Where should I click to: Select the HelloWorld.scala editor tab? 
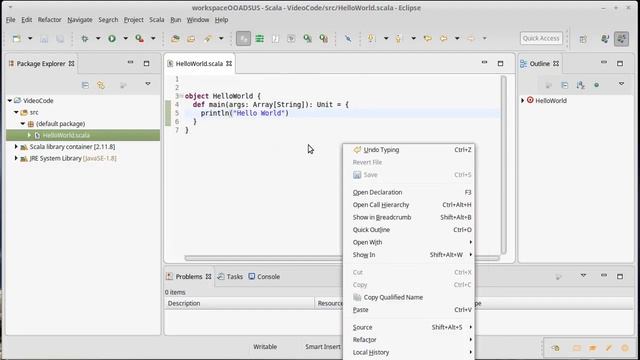click(x=199, y=64)
